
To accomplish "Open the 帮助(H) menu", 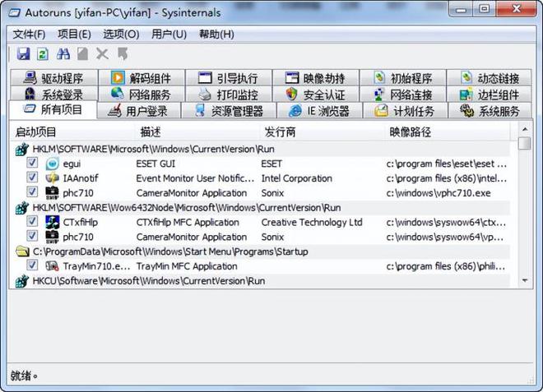I will click(216, 35).
